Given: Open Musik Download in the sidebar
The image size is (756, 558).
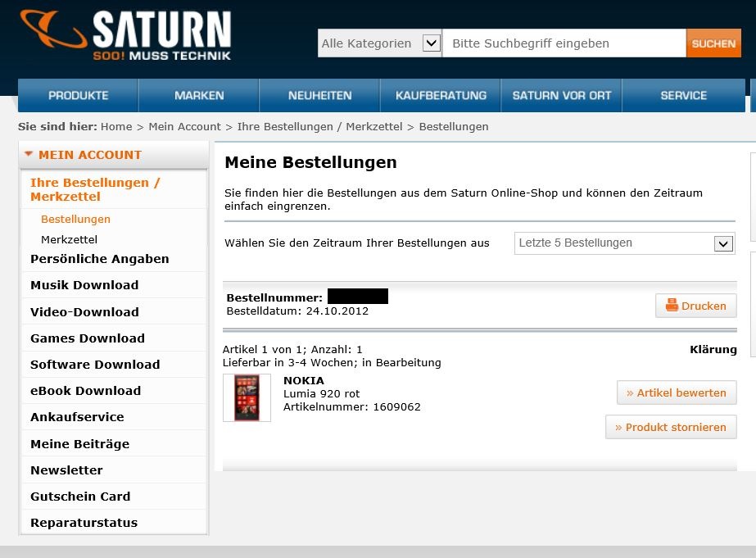Looking at the screenshot, I should pos(84,285).
